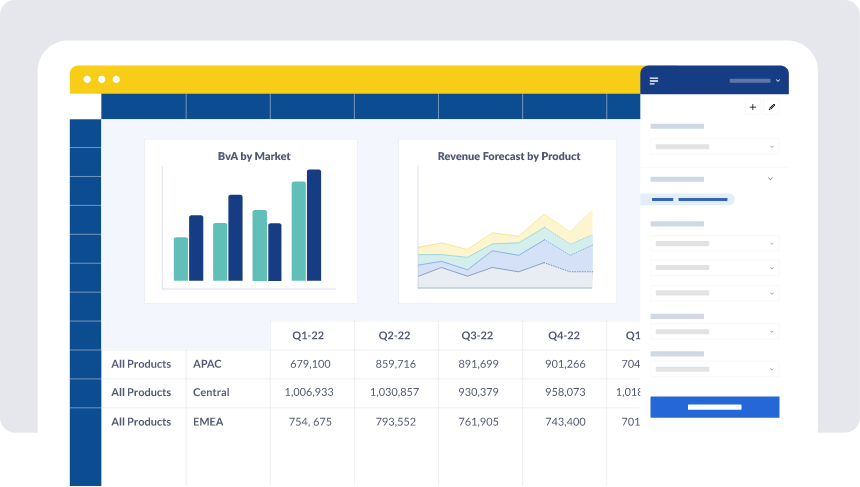Click the pencil edit icon
The image size is (860, 487).
coord(772,107)
